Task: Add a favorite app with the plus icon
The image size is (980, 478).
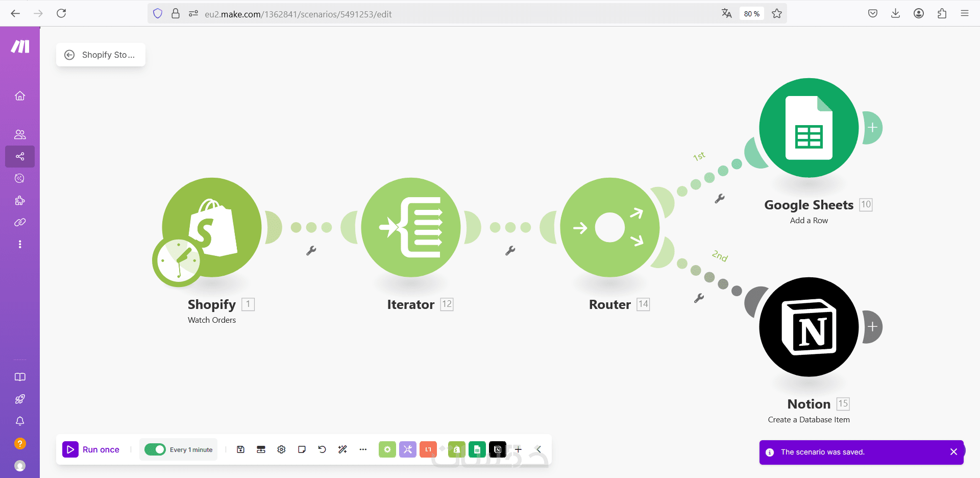Action: pyautogui.click(x=518, y=449)
